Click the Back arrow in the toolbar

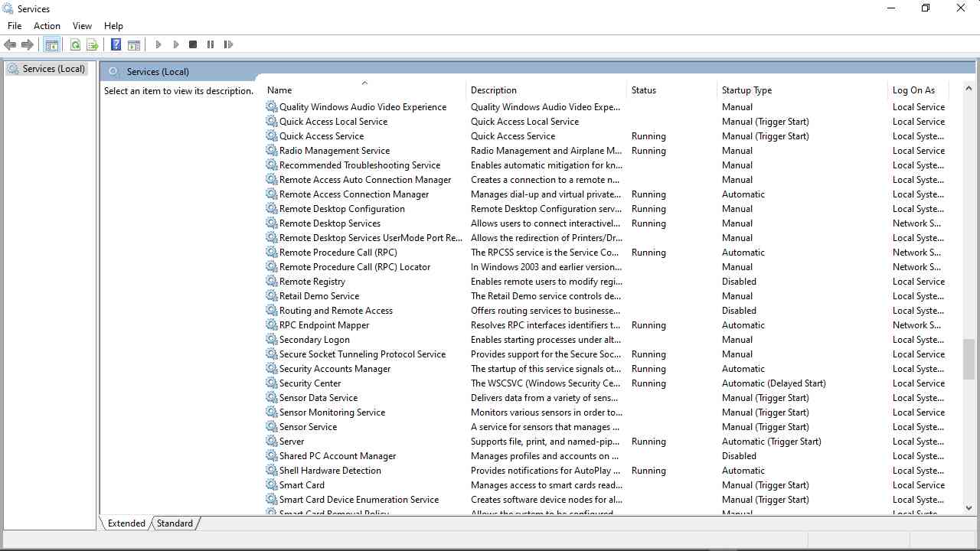pos(10,45)
